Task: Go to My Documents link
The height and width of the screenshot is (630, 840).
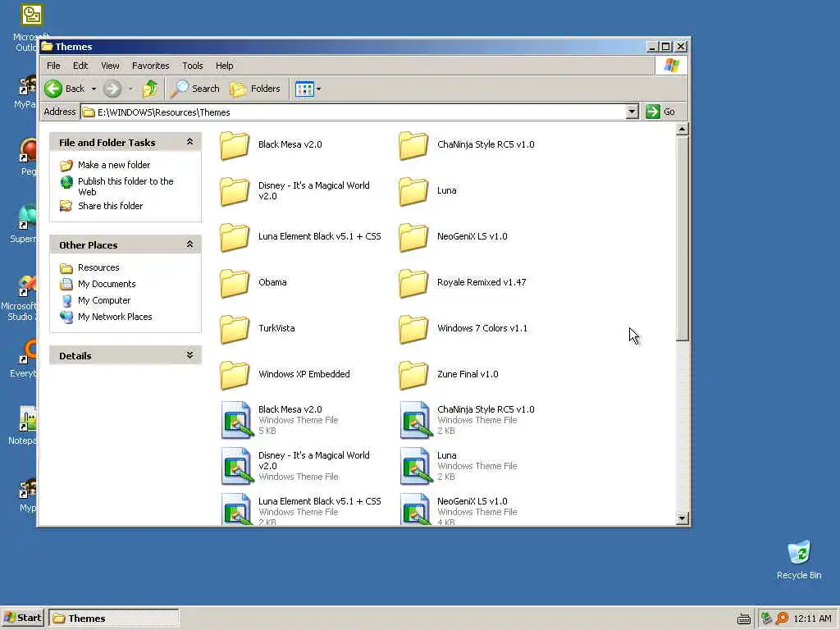Action: (x=107, y=284)
